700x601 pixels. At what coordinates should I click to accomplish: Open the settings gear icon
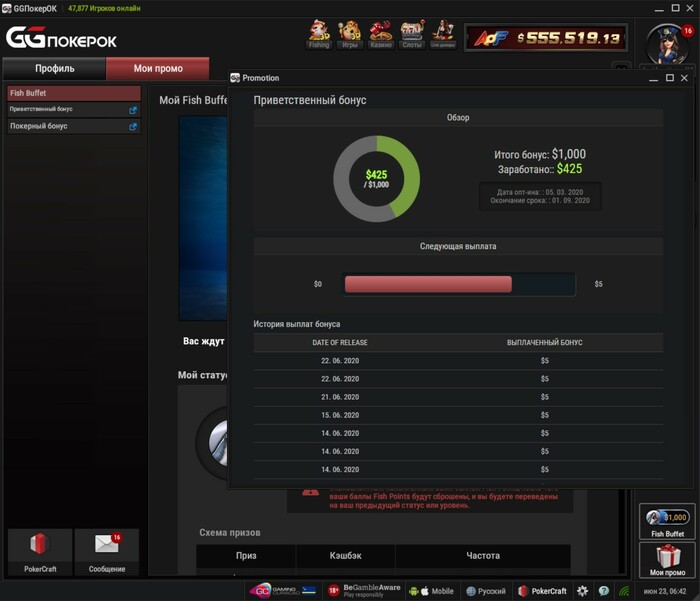coord(582,591)
